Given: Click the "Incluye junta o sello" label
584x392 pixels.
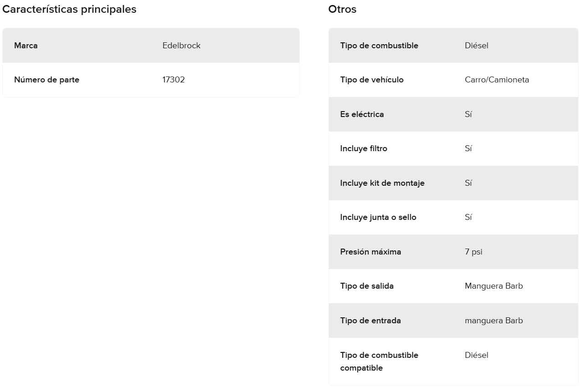Looking at the screenshot, I should pos(378,217).
